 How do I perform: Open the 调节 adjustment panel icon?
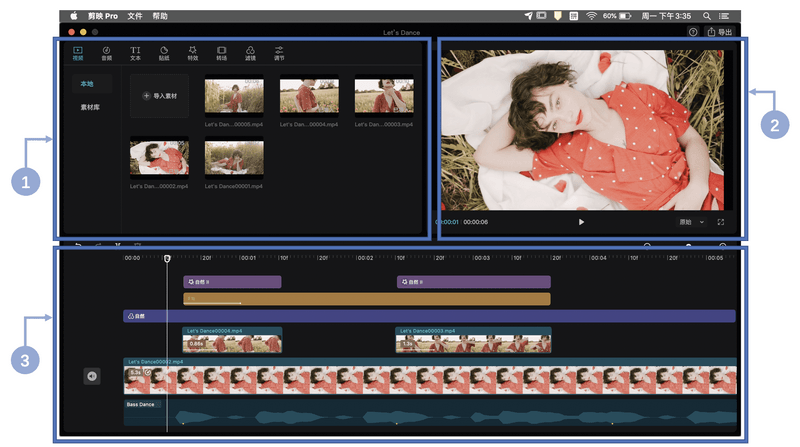(x=280, y=53)
